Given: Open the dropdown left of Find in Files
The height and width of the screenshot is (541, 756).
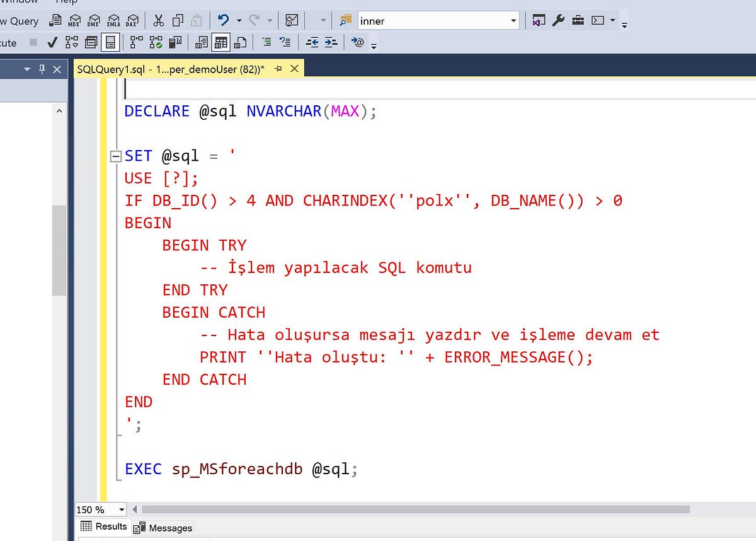Looking at the screenshot, I should coord(323,21).
